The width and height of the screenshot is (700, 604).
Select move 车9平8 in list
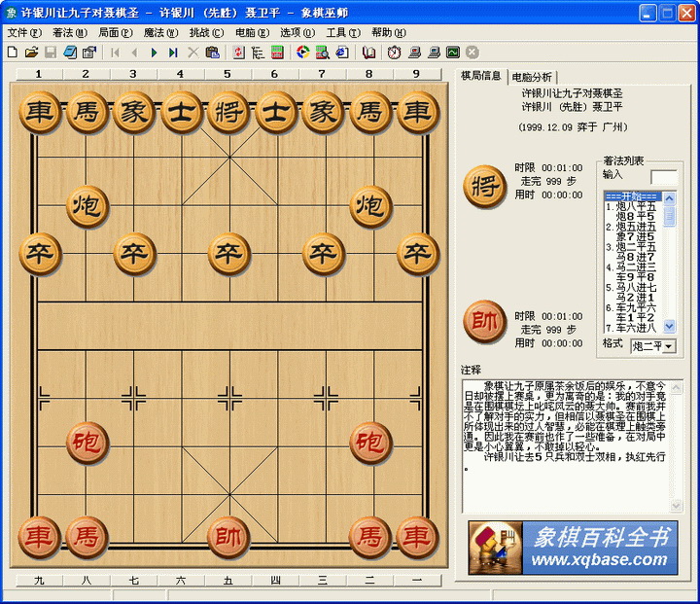pyautogui.click(x=635, y=277)
